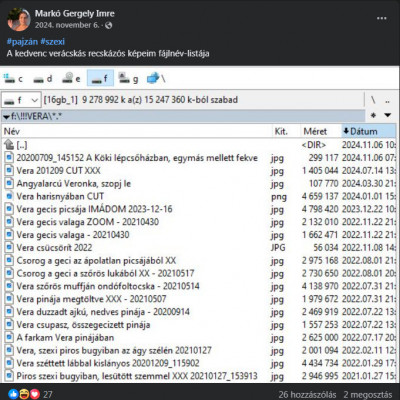This screenshot has width=400, height=400.
Task: Open the drive selection dropdown showing f
Action: click(21, 100)
